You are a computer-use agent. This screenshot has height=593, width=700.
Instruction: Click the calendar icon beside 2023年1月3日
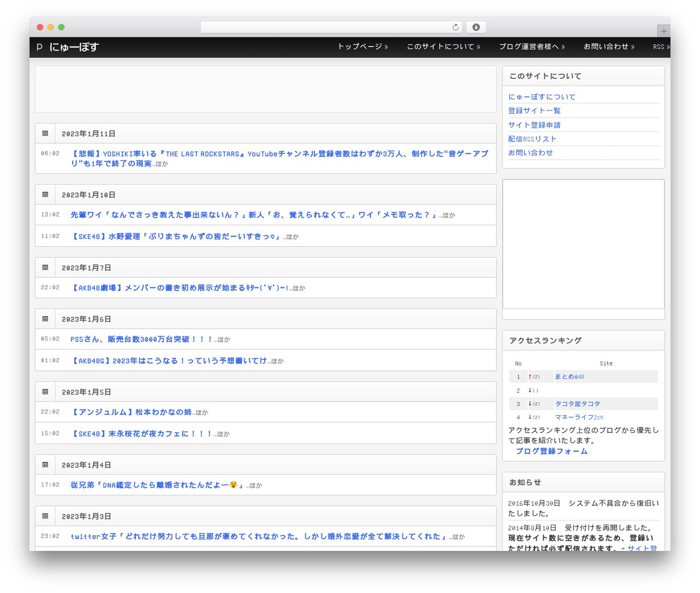[x=45, y=516]
